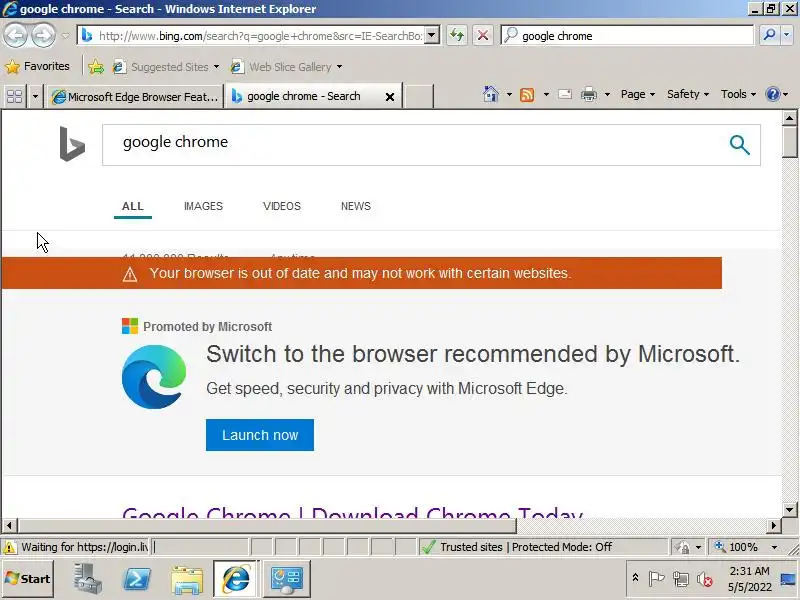The width and height of the screenshot is (800, 600).
Task: Click the IE search magnifier button
Action: point(768,35)
